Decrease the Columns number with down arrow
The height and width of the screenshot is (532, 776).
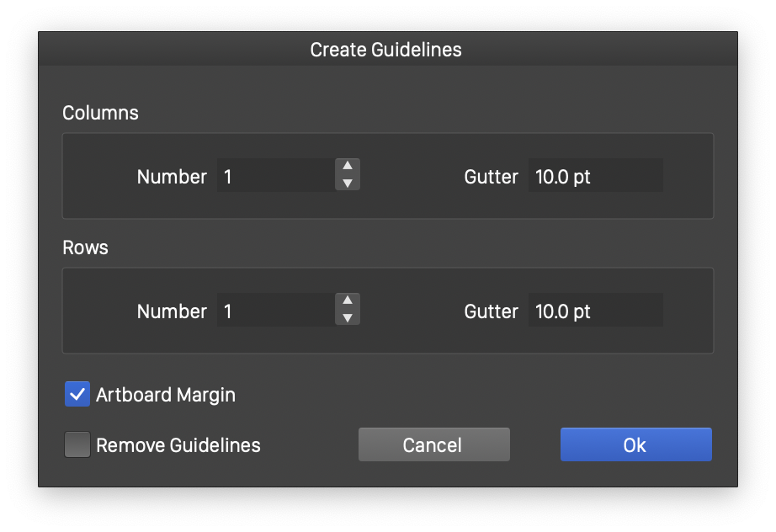point(347,183)
